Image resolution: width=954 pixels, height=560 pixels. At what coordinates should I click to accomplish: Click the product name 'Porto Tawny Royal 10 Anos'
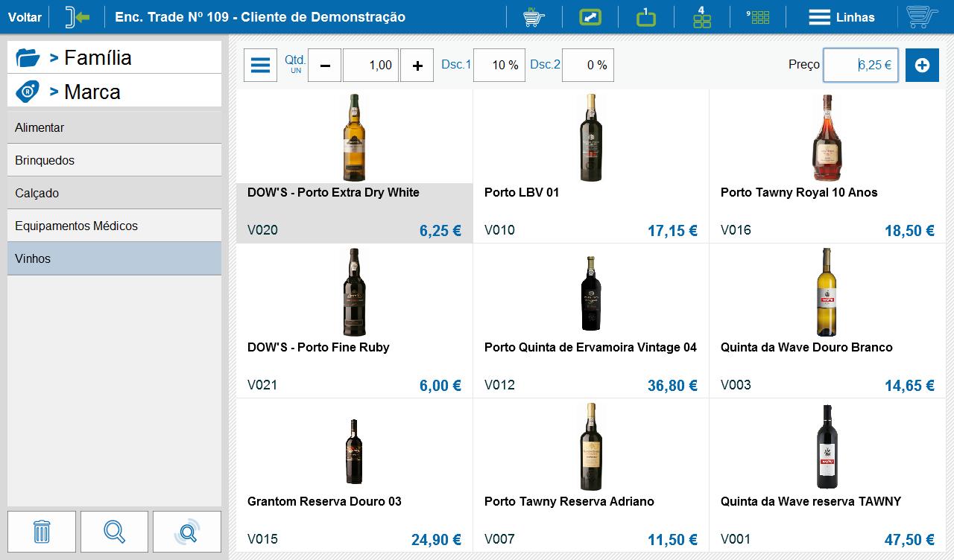click(x=799, y=192)
